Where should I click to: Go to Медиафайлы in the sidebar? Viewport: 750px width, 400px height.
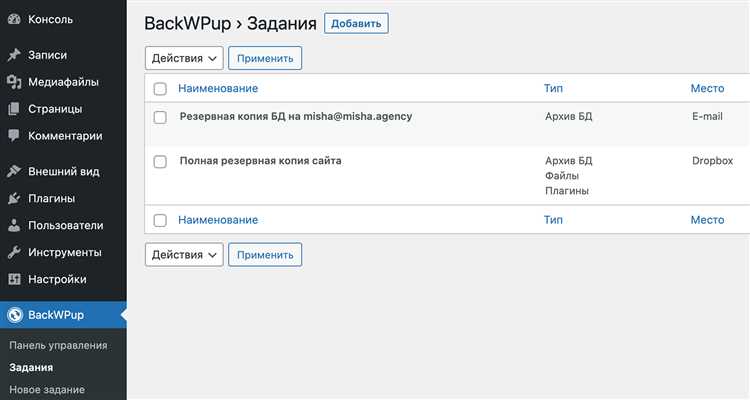coord(63,82)
